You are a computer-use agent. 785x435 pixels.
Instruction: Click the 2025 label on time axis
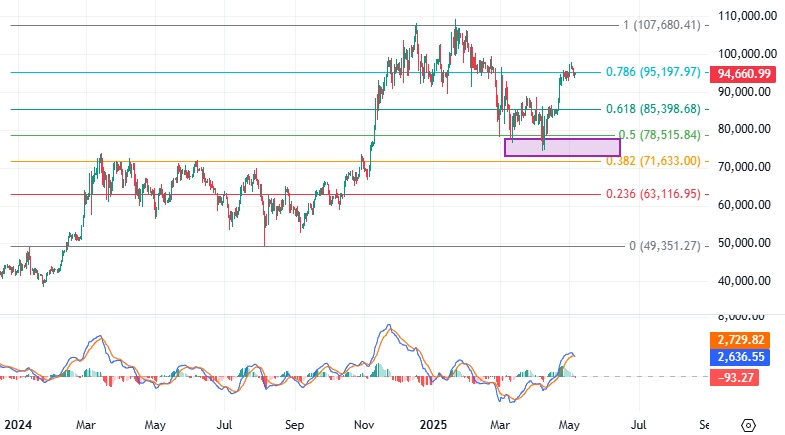[433, 425]
